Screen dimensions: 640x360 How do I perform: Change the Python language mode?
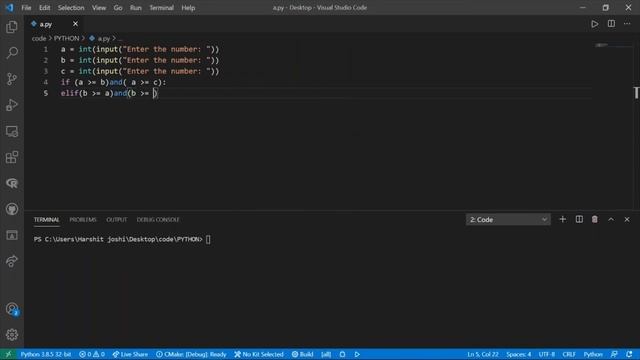pos(593,354)
